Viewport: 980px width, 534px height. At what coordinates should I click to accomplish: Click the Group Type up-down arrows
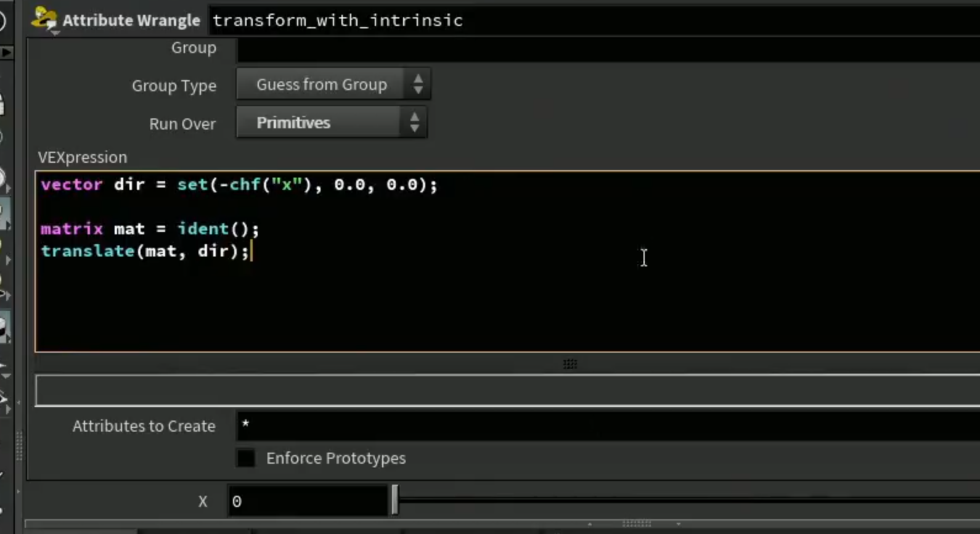(x=419, y=84)
